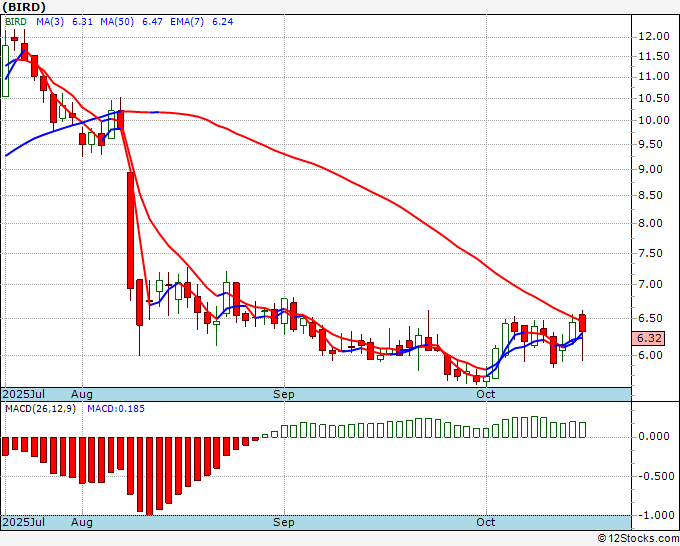The height and width of the screenshot is (546, 680).
Task: Click the large red gap-down candle in August
Action: pyautogui.click(x=130, y=230)
